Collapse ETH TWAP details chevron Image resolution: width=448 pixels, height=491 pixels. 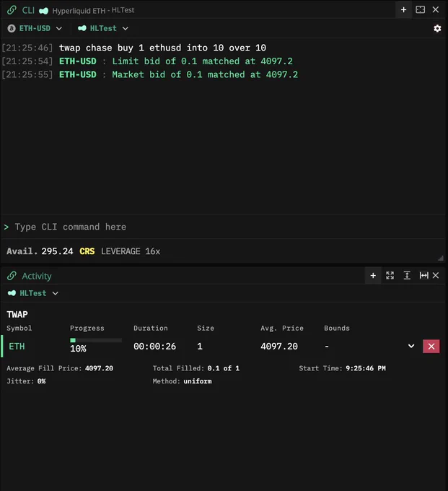click(411, 346)
